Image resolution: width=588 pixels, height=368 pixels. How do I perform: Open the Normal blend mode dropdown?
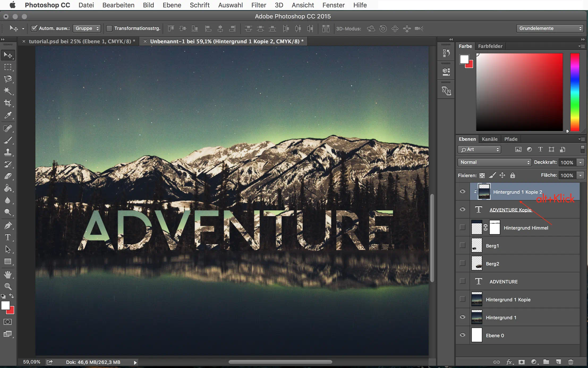pos(494,162)
